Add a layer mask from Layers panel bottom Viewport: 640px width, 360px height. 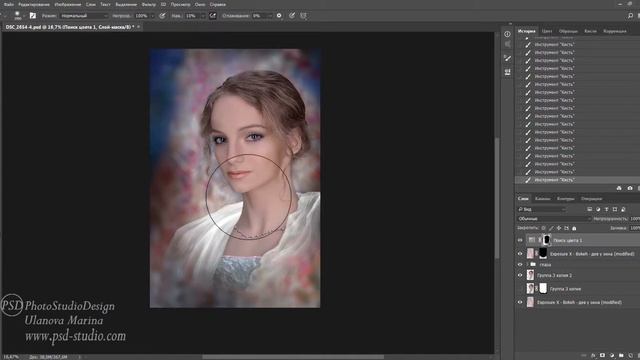coord(602,356)
